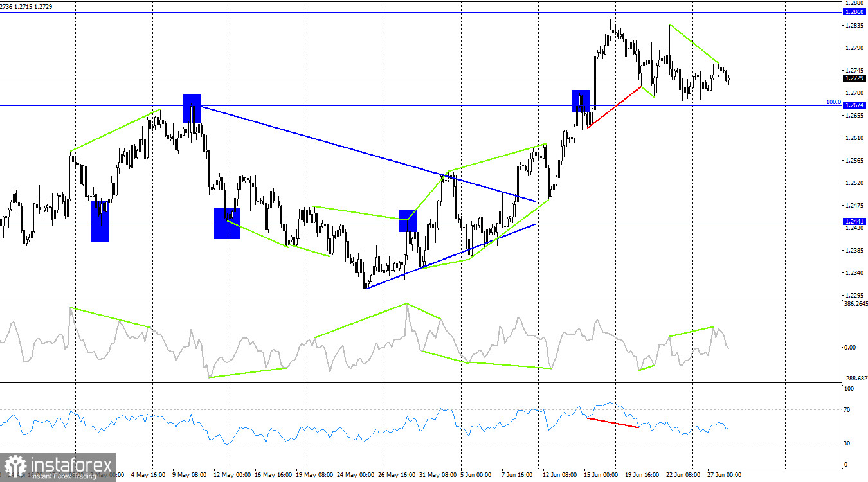868x482 pixels.
Task: Click the 1.2880 price axis label
Action: 854,3
